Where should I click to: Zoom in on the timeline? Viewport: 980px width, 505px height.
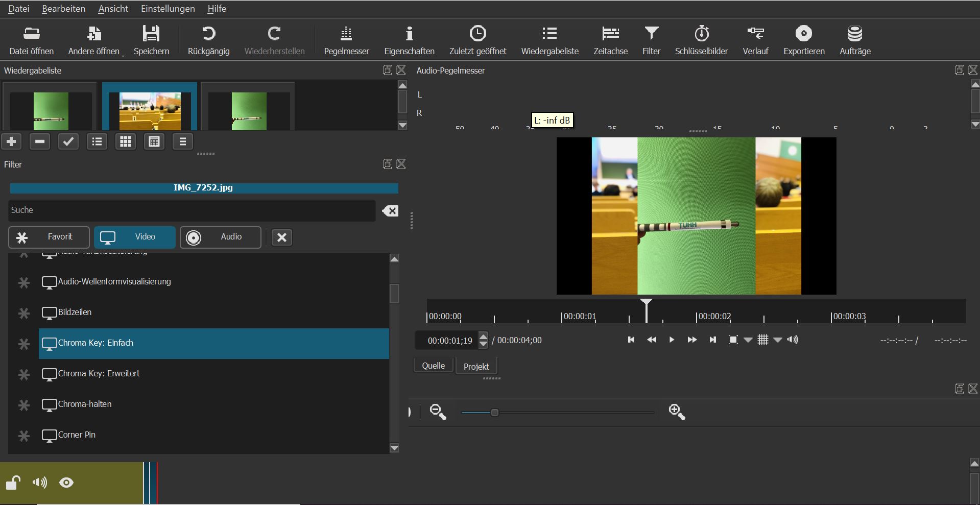pos(677,412)
